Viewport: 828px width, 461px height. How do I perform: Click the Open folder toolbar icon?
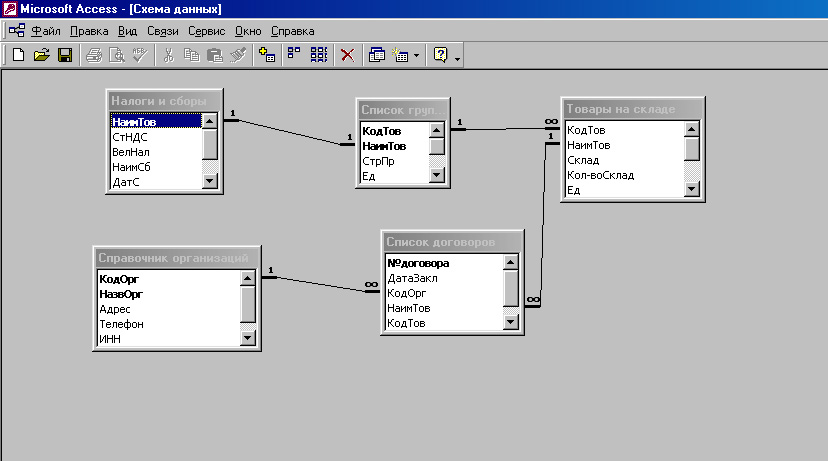(41, 55)
